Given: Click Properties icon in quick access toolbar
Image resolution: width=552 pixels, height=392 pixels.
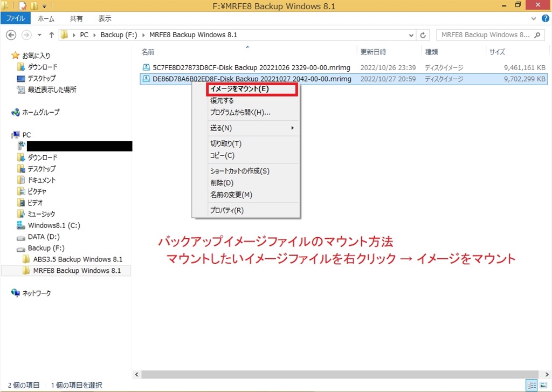Looking at the screenshot, I should tap(23, 5).
